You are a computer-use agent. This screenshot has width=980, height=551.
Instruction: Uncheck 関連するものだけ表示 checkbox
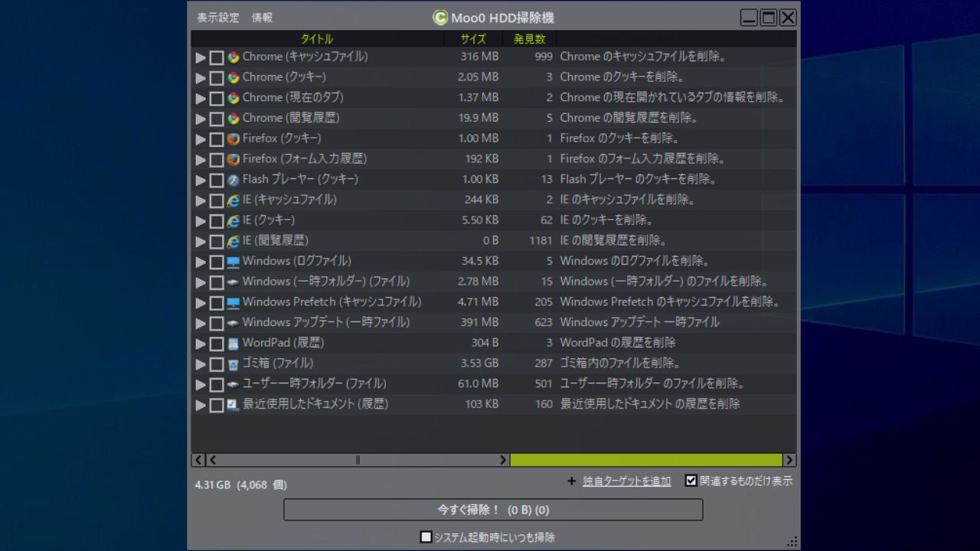pyautogui.click(x=691, y=481)
